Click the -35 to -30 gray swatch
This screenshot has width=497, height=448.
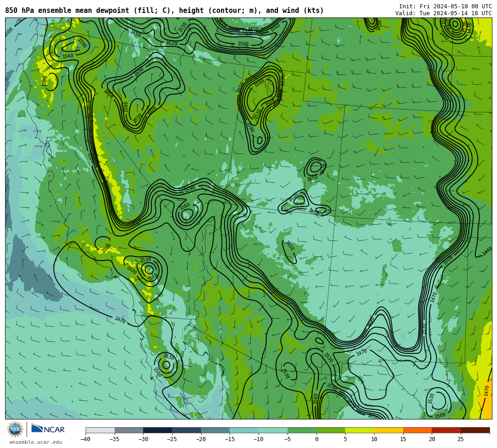(x=129, y=430)
